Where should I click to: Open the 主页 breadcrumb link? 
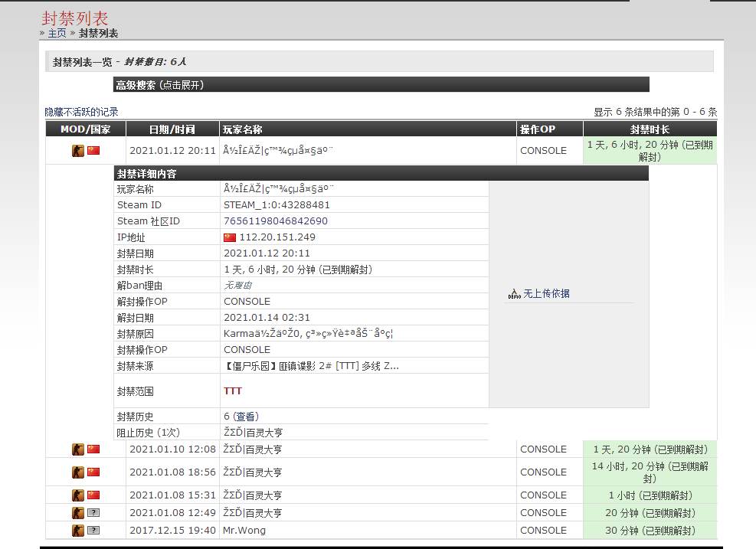tap(56, 33)
